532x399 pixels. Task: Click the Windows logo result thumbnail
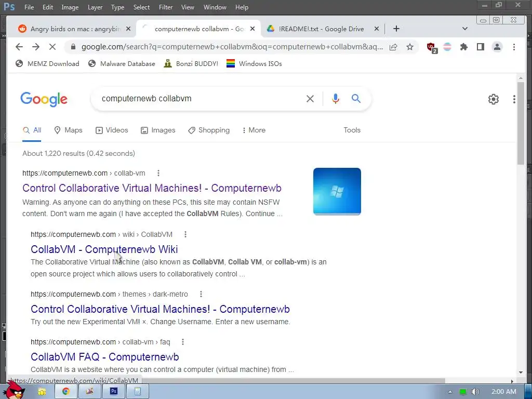(337, 191)
